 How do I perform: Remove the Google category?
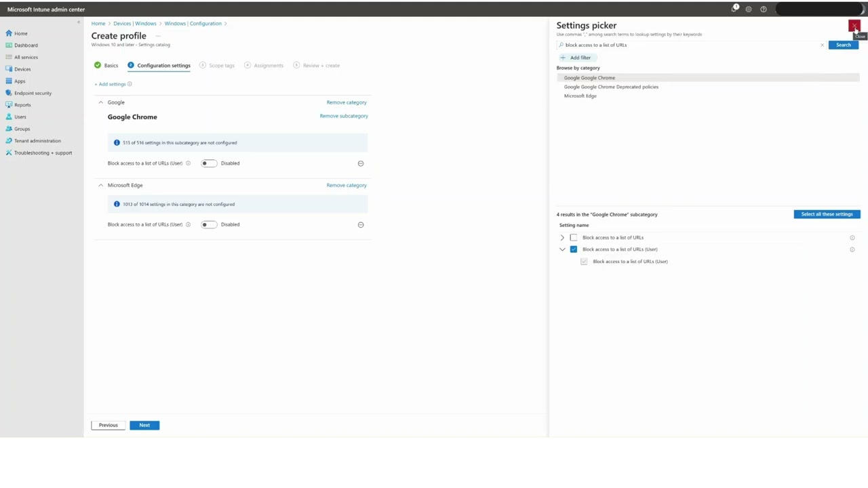(347, 102)
